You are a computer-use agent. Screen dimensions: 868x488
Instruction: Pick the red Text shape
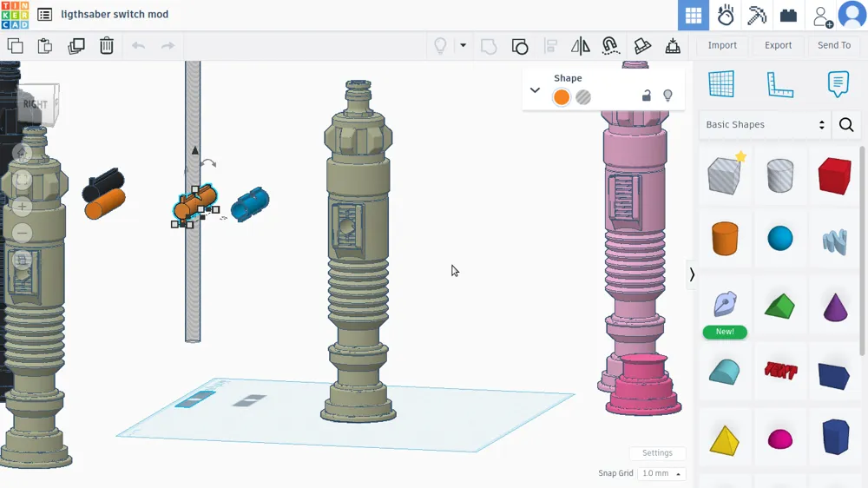(x=780, y=370)
